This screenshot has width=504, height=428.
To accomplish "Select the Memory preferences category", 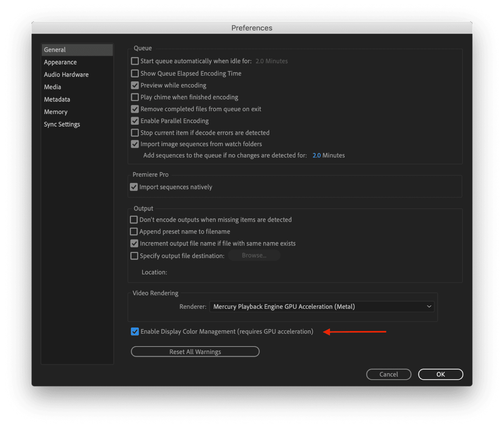I will click(x=55, y=112).
